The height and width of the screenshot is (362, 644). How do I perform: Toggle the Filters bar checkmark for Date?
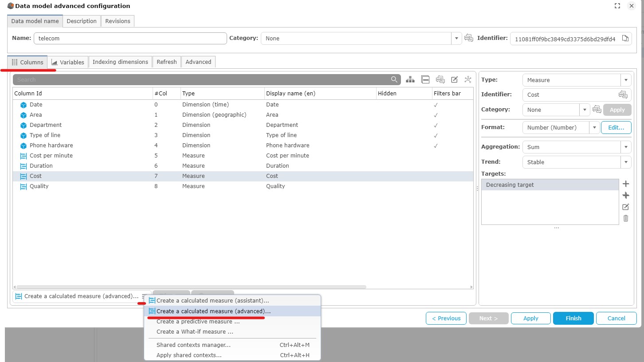[436, 105]
